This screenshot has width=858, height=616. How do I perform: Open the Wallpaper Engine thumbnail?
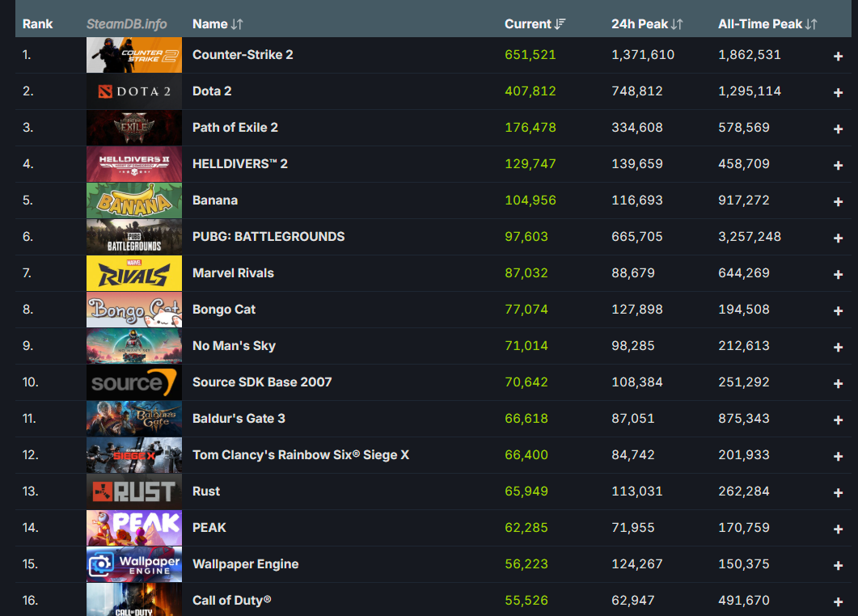coord(134,564)
